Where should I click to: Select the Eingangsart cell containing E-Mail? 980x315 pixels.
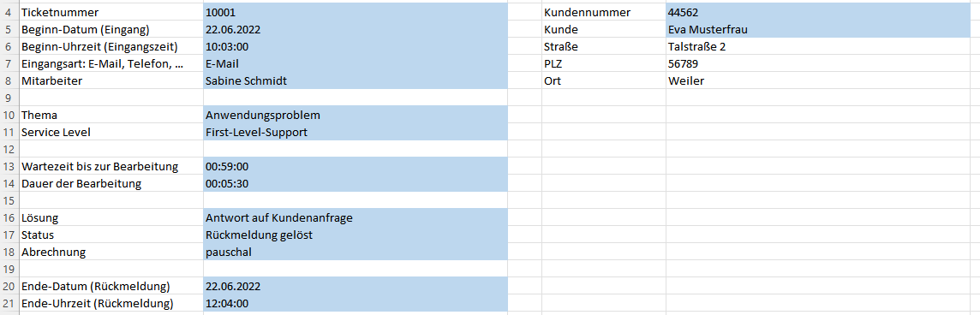(356, 63)
